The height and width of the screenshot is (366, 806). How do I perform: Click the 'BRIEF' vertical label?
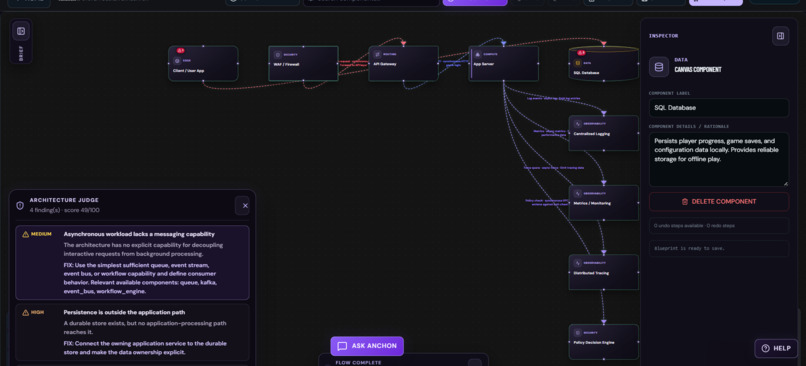coord(21,53)
